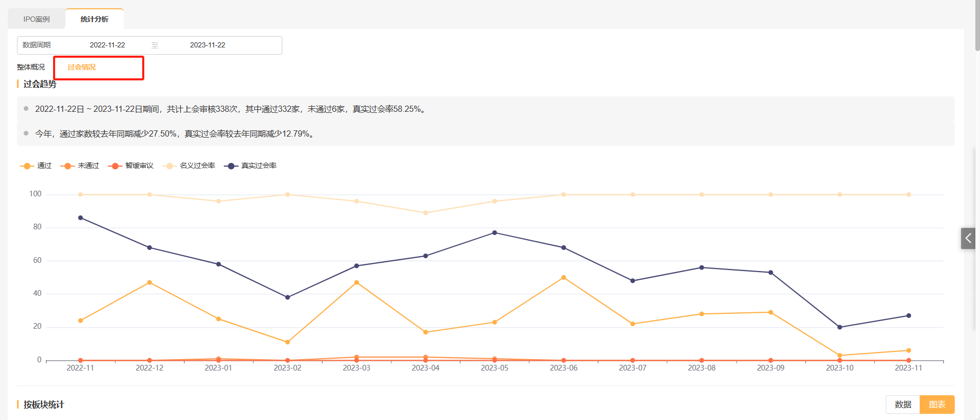Toggle the 真实过会率 legend series
Screen dimensions: 980x420
point(250,165)
